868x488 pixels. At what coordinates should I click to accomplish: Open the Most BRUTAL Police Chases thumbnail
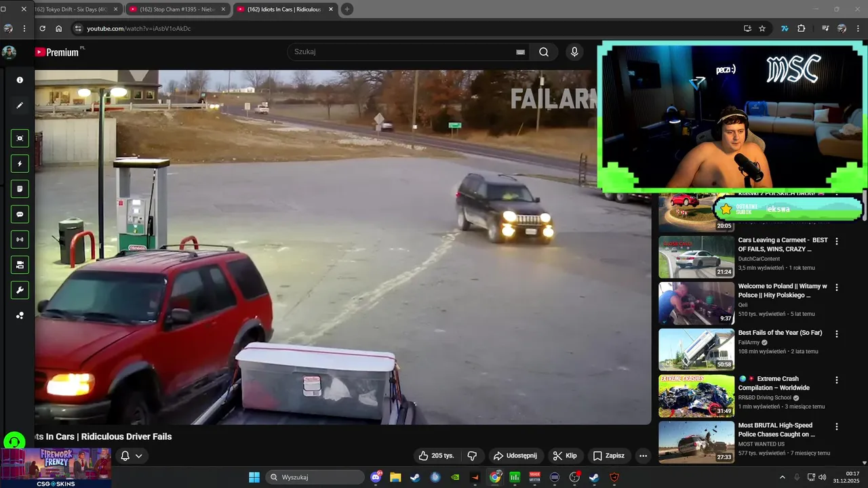coord(696,442)
